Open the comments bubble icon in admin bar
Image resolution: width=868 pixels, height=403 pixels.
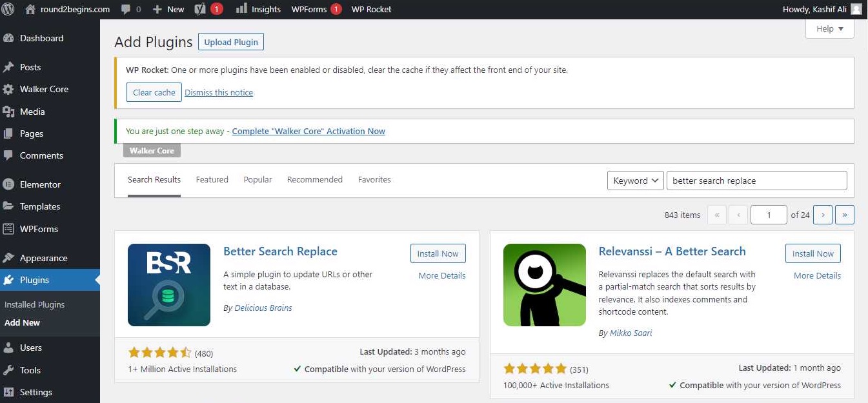[126, 9]
